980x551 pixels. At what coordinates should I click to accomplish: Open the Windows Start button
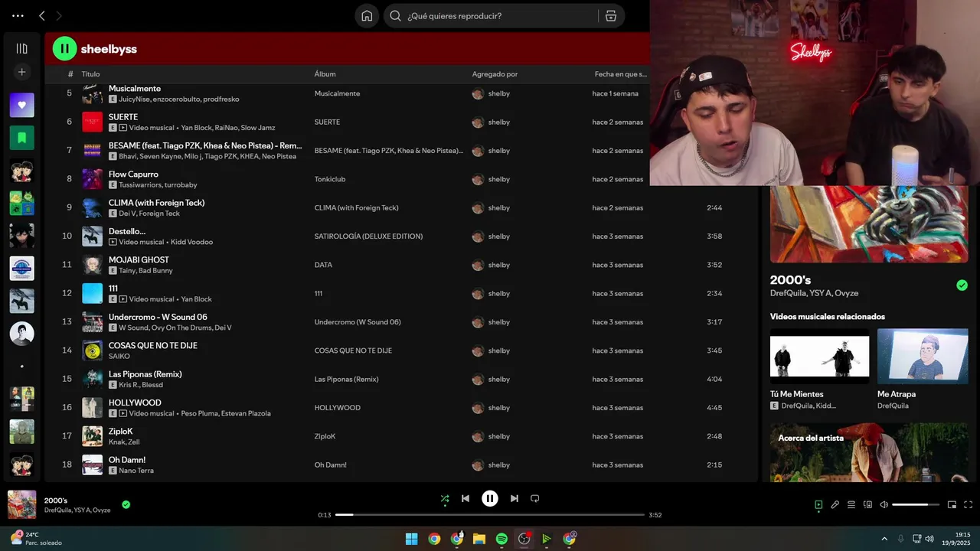411,539
